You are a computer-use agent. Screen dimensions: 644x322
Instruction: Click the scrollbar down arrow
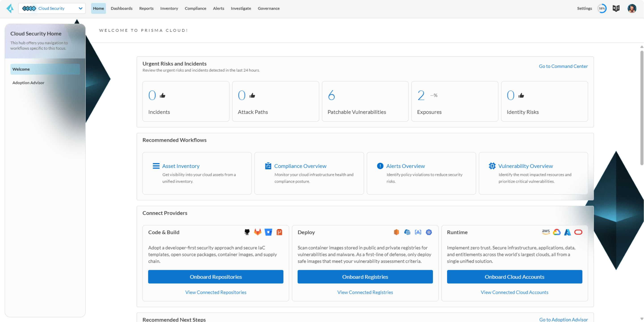(642, 319)
